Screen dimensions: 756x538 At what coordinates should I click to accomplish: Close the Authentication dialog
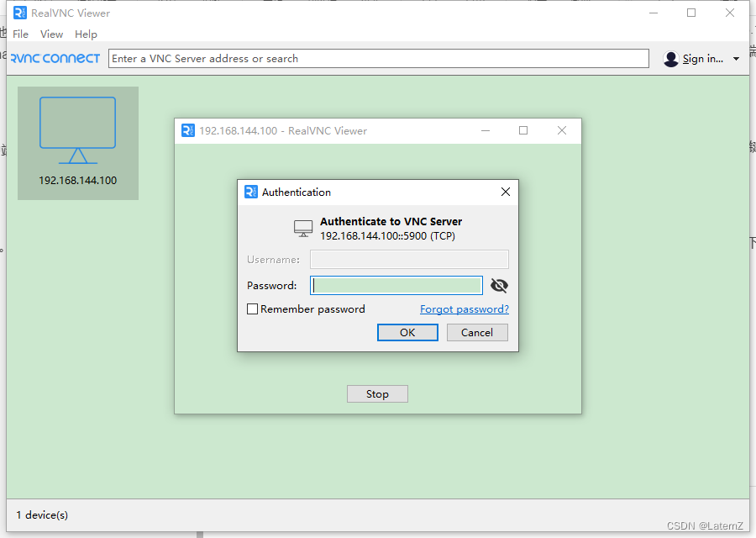(506, 192)
